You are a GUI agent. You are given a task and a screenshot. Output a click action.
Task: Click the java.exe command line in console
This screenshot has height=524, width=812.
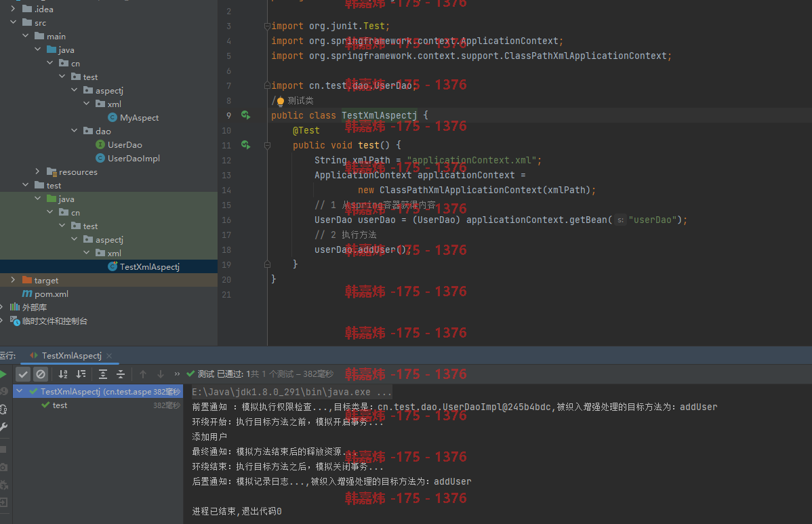pos(292,392)
